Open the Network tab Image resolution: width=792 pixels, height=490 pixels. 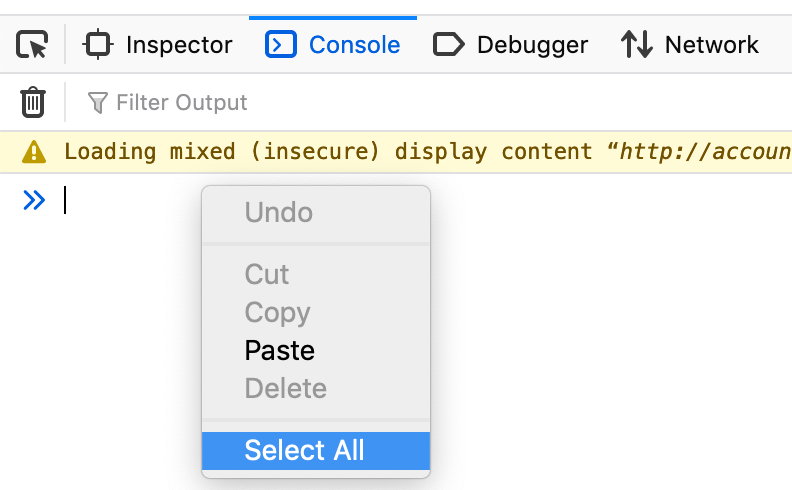711,45
